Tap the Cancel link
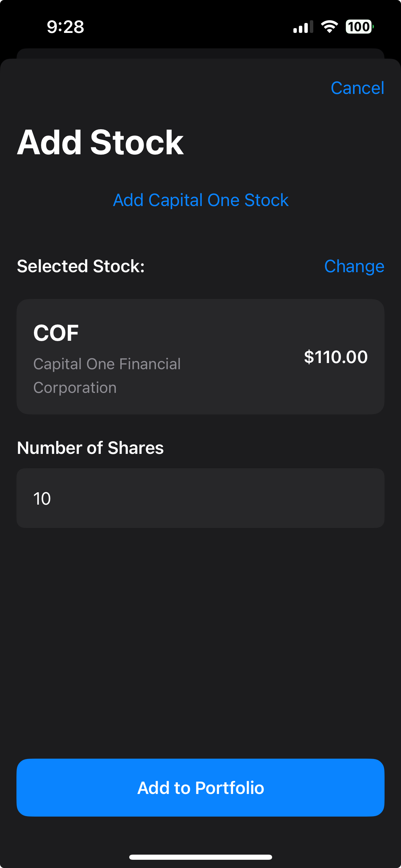The width and height of the screenshot is (401, 868). [x=357, y=88]
